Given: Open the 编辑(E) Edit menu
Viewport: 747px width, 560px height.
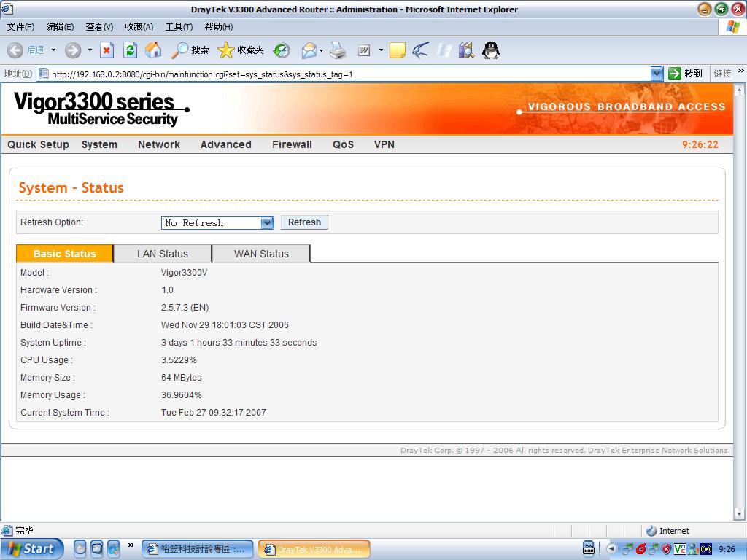Looking at the screenshot, I should [x=60, y=27].
